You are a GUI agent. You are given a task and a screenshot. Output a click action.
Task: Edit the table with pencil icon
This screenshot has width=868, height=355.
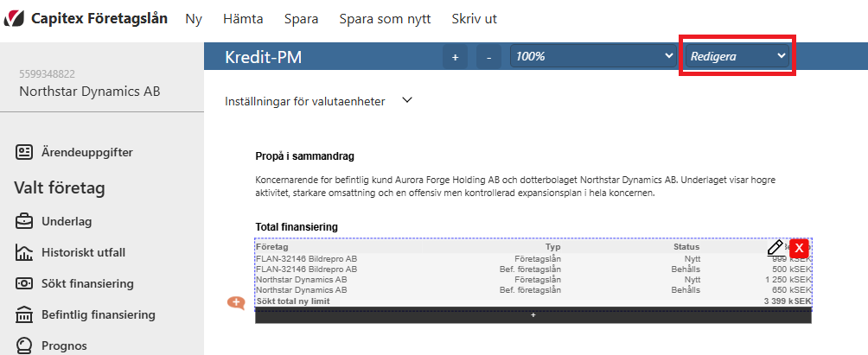point(775,247)
